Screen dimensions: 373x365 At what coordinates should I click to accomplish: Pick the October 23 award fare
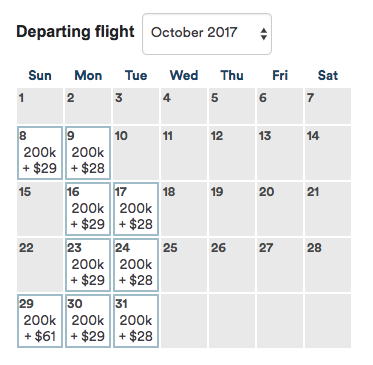point(88,265)
